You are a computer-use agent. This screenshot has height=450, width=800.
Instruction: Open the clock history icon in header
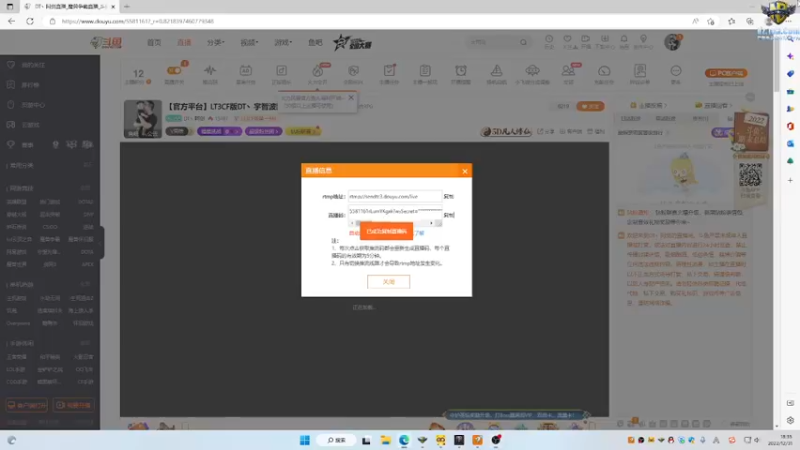coord(548,41)
